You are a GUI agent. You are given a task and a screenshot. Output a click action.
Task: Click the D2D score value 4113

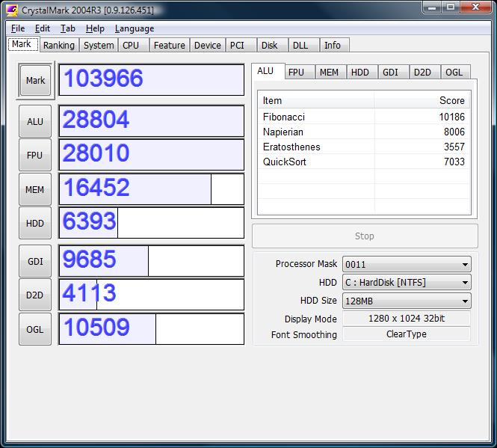(x=90, y=293)
